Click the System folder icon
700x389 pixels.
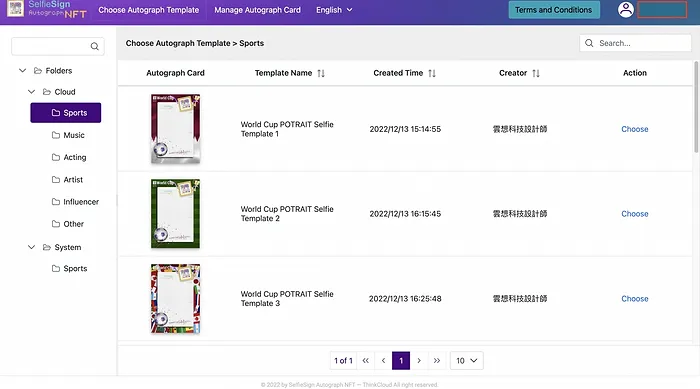click(x=46, y=247)
